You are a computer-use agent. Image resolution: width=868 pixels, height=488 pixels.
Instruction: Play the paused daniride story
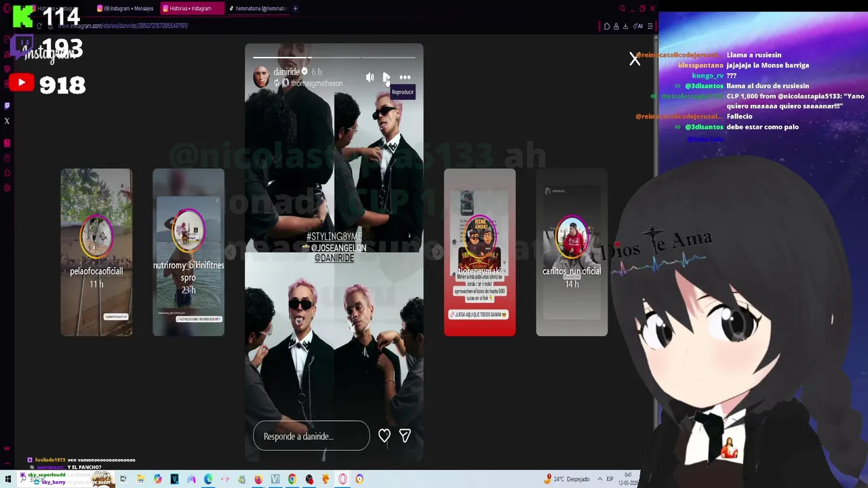pyautogui.click(x=386, y=78)
